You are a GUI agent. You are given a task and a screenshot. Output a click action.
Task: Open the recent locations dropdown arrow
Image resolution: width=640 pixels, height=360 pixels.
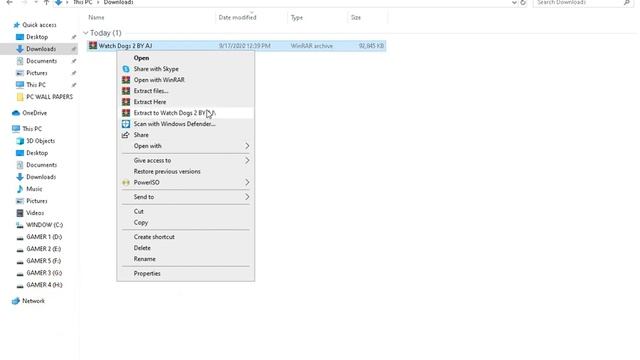click(36, 2)
